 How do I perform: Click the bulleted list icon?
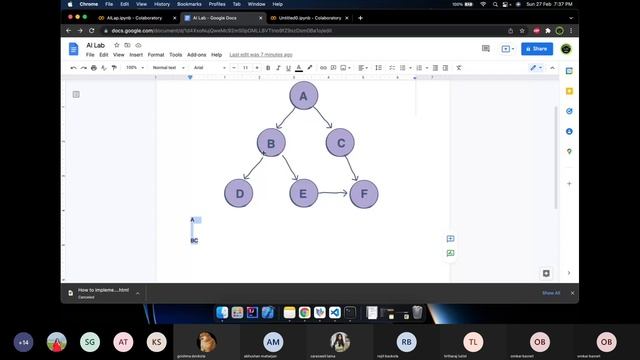point(402,68)
